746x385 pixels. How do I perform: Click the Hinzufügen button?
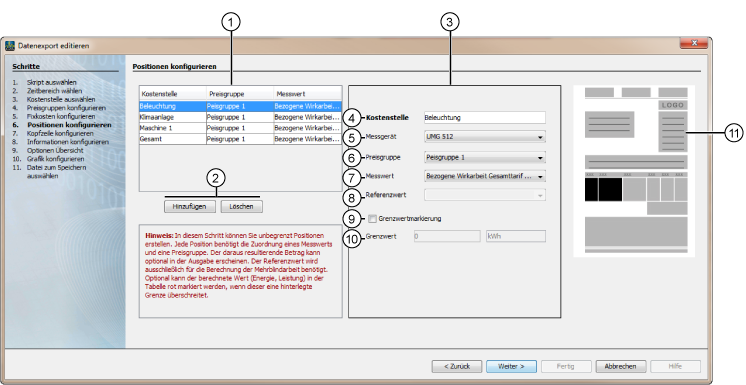point(189,207)
